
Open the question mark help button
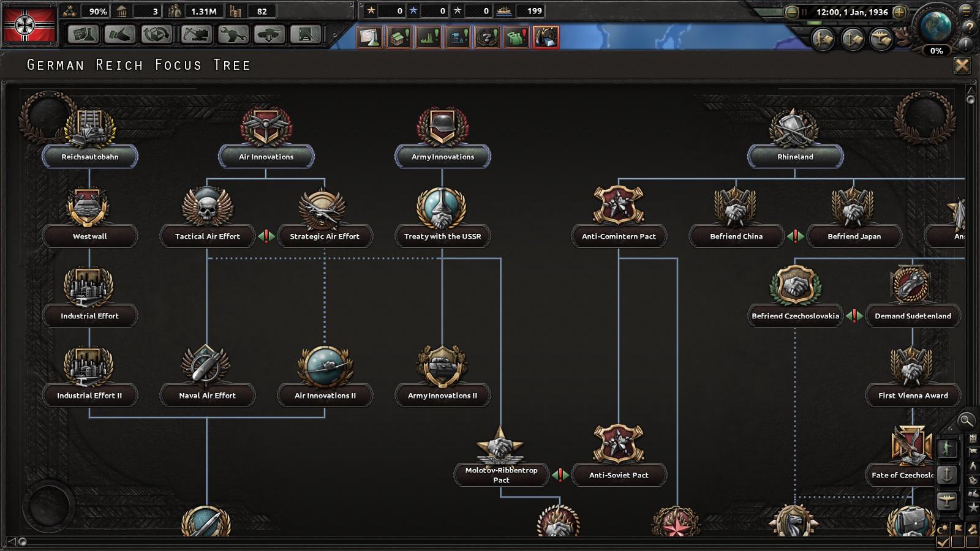(968, 28)
